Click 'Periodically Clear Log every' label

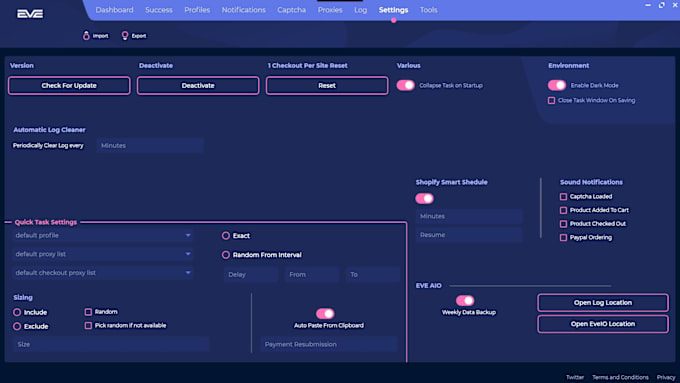48,145
